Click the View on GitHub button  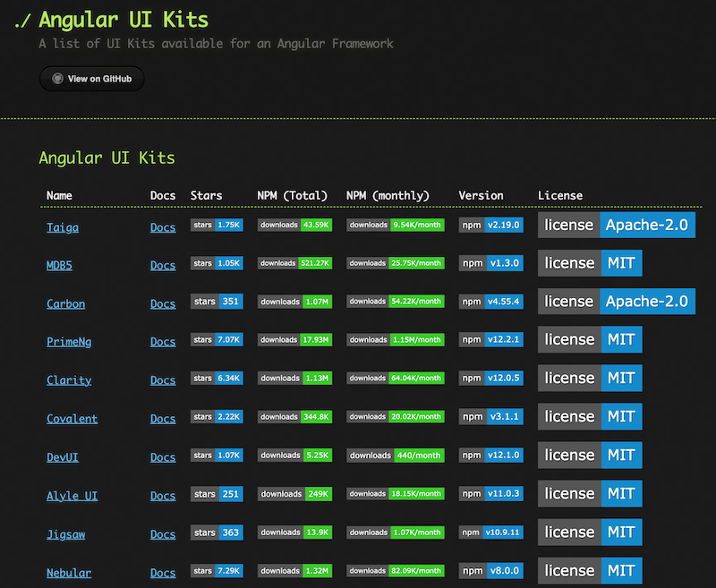[x=92, y=79]
